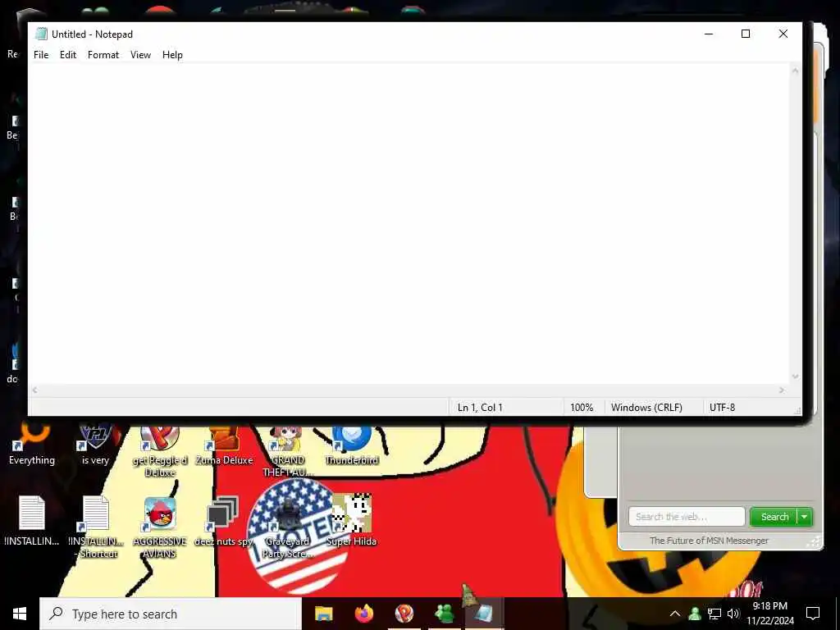Open the volume tray icon
The image size is (840, 630).
733,614
